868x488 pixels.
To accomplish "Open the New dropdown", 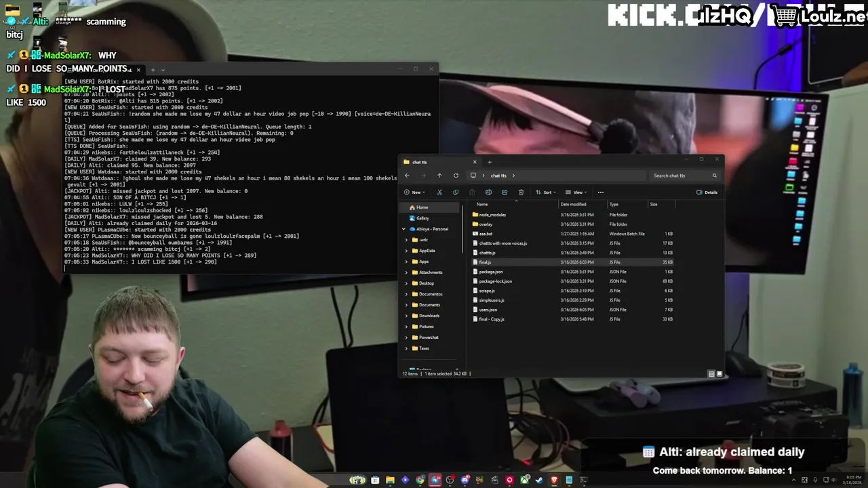I will point(415,192).
